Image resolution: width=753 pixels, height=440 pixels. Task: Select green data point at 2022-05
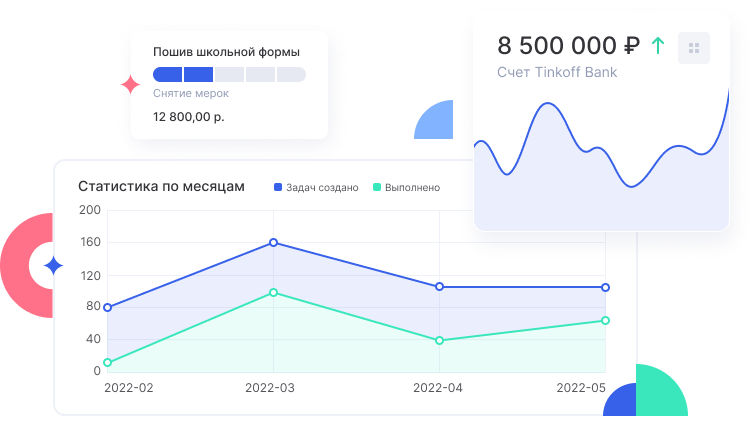[606, 320]
